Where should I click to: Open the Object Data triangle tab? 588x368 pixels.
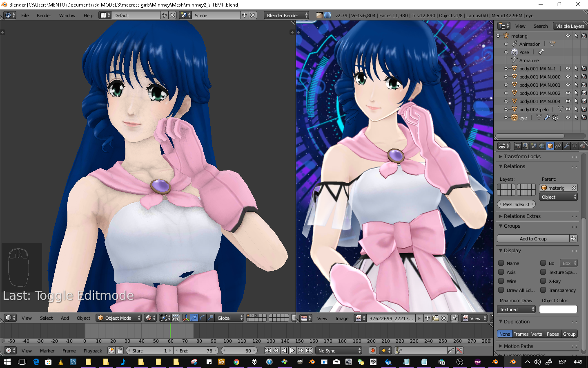click(575, 146)
